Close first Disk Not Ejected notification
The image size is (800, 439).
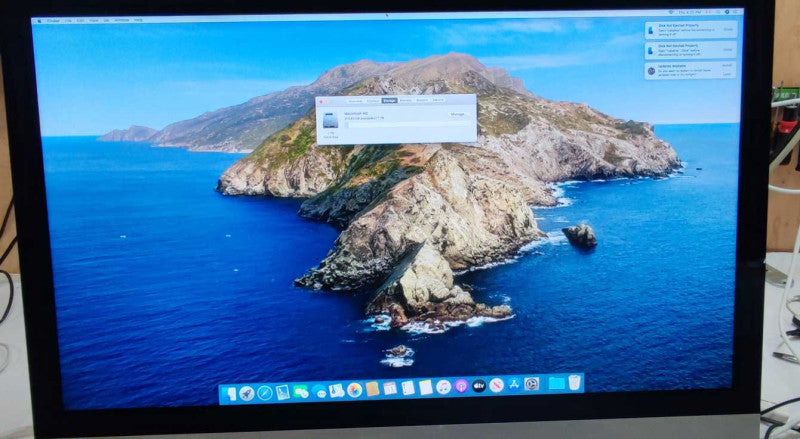(728, 29)
